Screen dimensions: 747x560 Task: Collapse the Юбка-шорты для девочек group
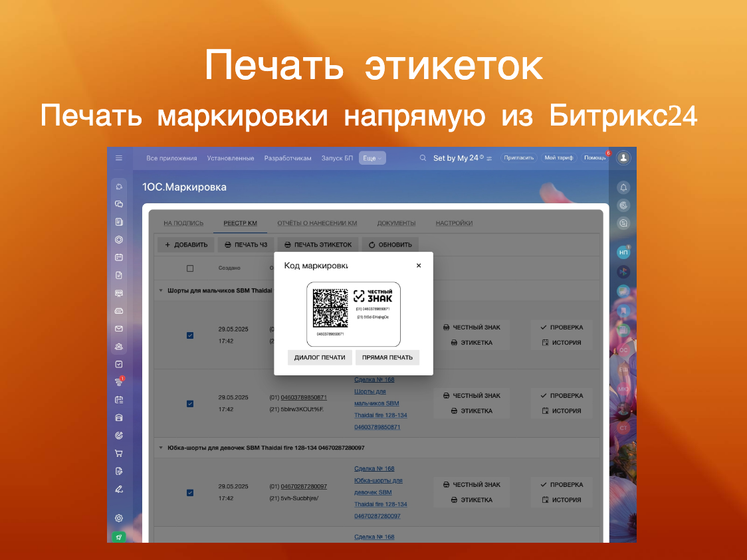tap(161, 448)
